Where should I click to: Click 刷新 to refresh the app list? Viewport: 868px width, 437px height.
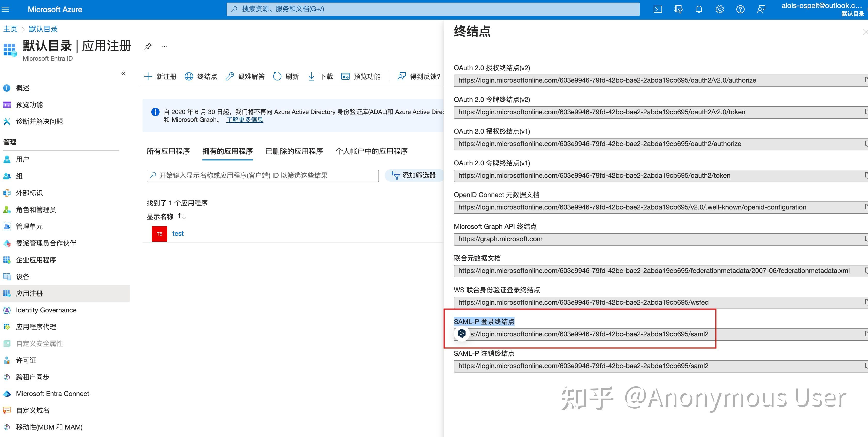click(285, 76)
